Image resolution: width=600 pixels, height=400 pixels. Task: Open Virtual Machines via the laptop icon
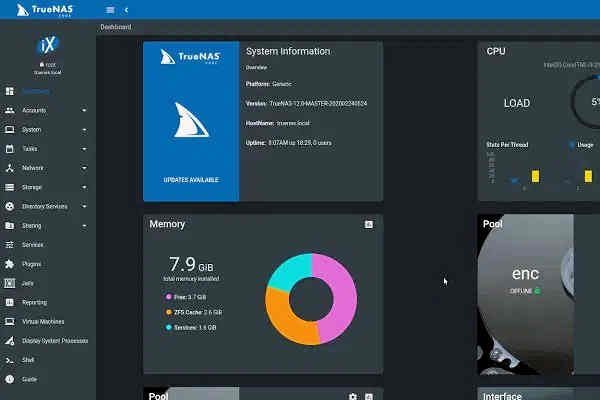pos(10,322)
